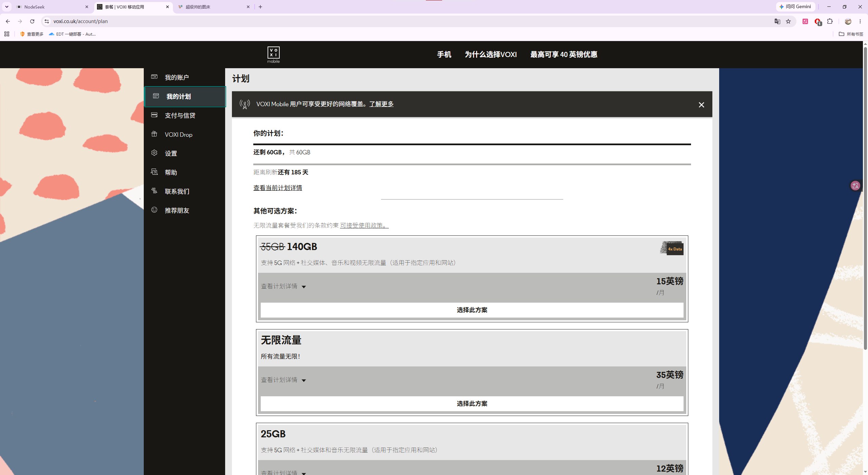Open the Extensions puzzle icon
Image resolution: width=868 pixels, height=475 pixels.
pyautogui.click(x=830, y=21)
